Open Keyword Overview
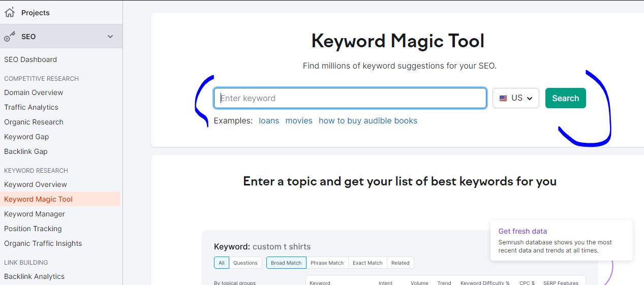Viewport: 644px width, 285px height. (36, 184)
